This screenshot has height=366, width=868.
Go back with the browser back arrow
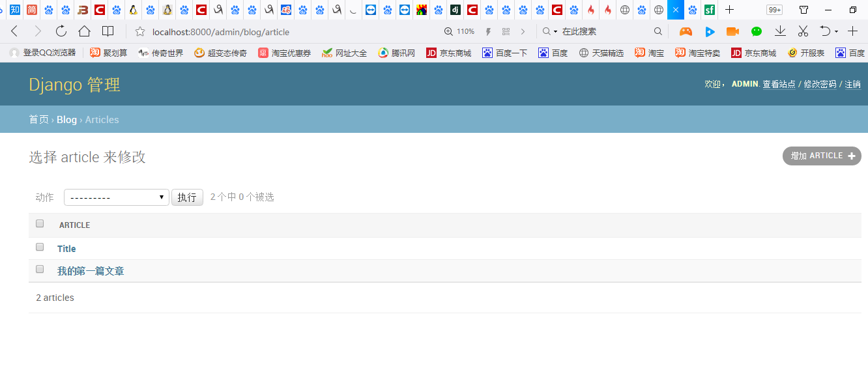14,31
